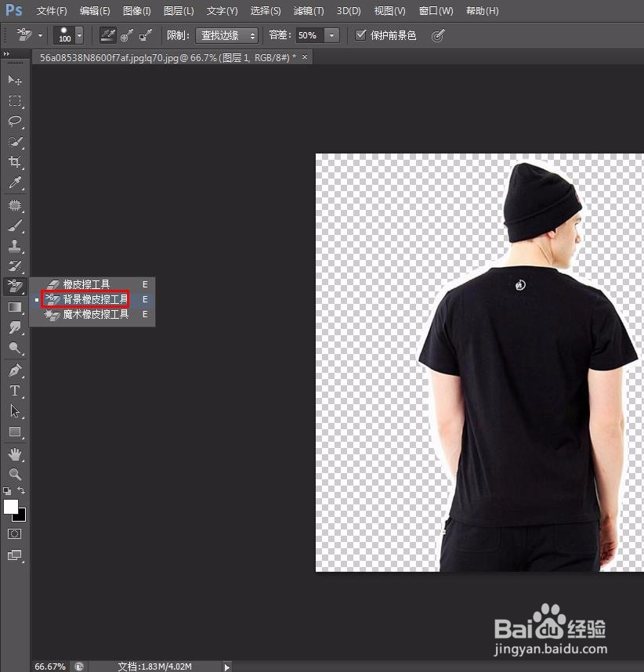Choose 背景橡皮擦工具 from flyout

92,299
